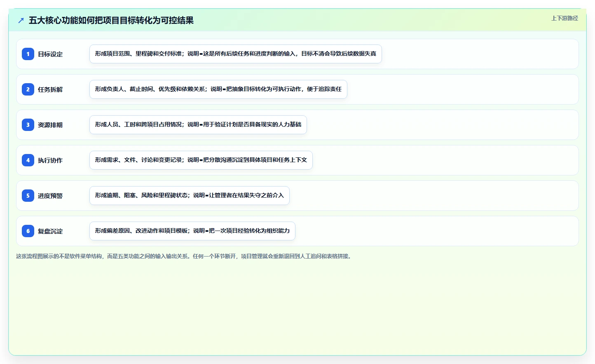The height and width of the screenshot is (364, 595).
Task: Click the number 2 badge for 任务拆解
Action: click(x=28, y=89)
